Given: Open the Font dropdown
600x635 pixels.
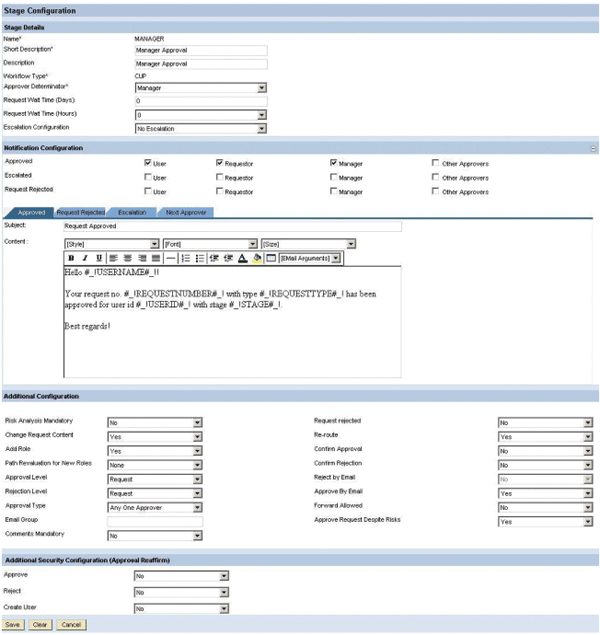Looking at the screenshot, I should point(210,244).
